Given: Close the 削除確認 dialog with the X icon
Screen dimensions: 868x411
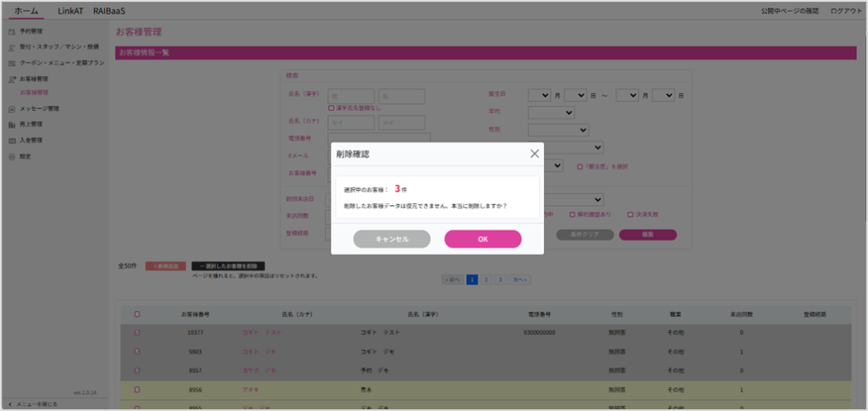Looking at the screenshot, I should pyautogui.click(x=534, y=154).
